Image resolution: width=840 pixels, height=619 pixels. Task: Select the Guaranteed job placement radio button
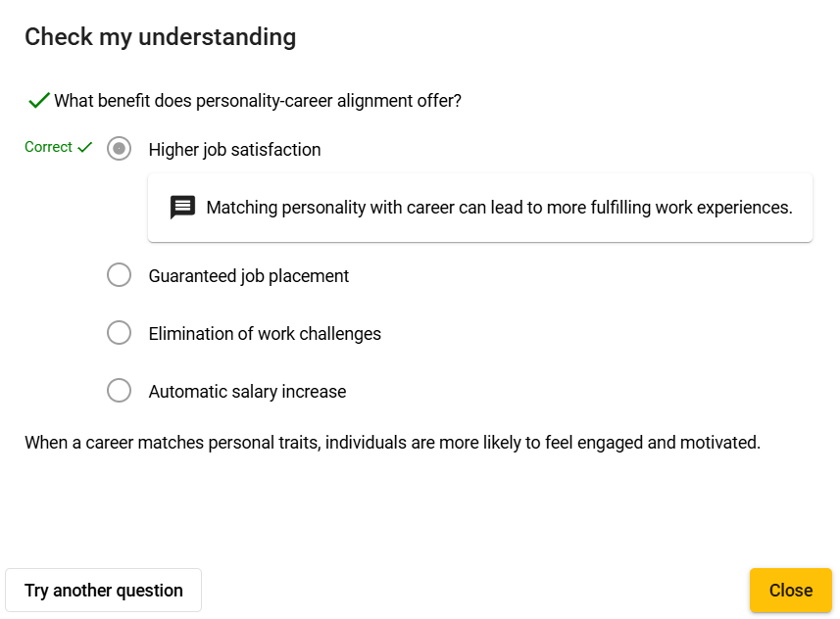click(x=119, y=275)
